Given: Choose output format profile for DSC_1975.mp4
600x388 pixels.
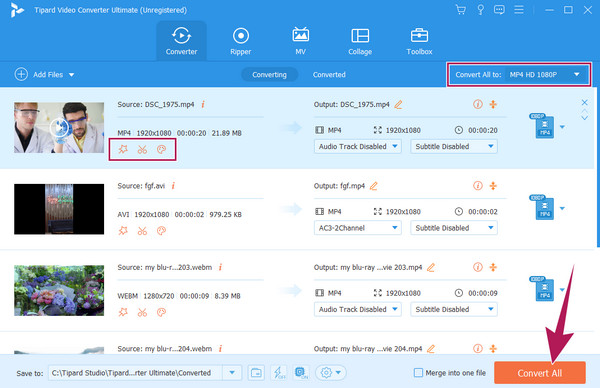Looking at the screenshot, I should (547, 126).
